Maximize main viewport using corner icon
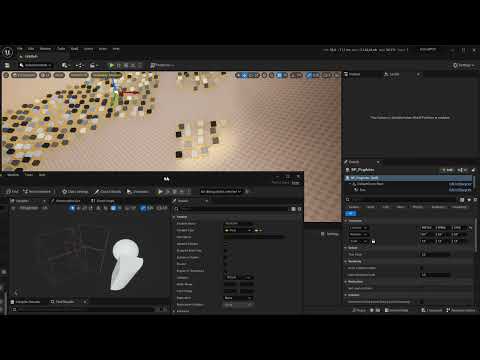 tap(337, 75)
